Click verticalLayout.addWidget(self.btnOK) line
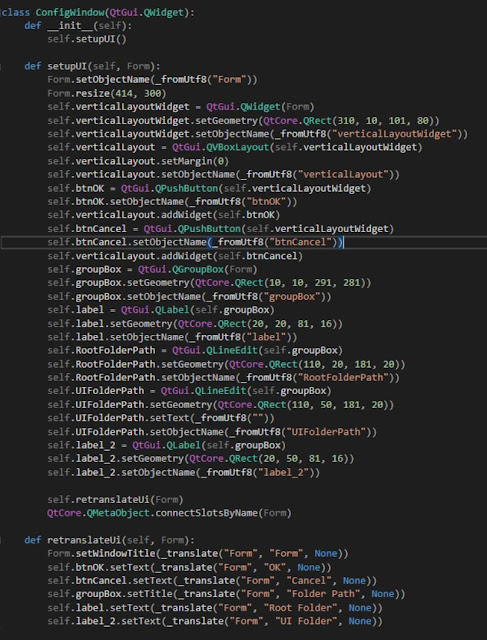487x640 pixels. click(x=164, y=215)
